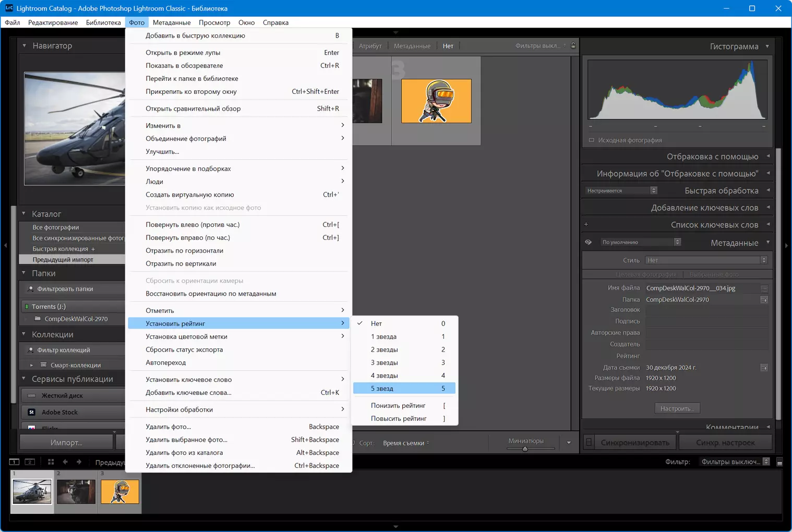
Task: Switch to grid view in the filmstrip bar
Action: [x=51, y=462]
